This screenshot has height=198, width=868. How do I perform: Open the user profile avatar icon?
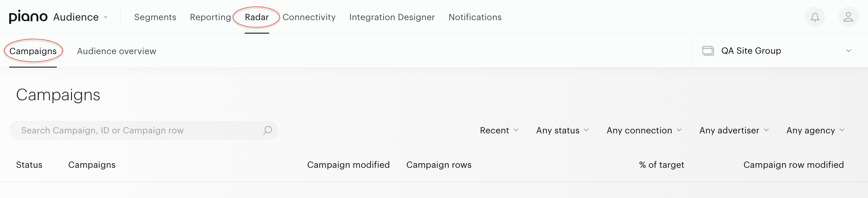tap(848, 17)
